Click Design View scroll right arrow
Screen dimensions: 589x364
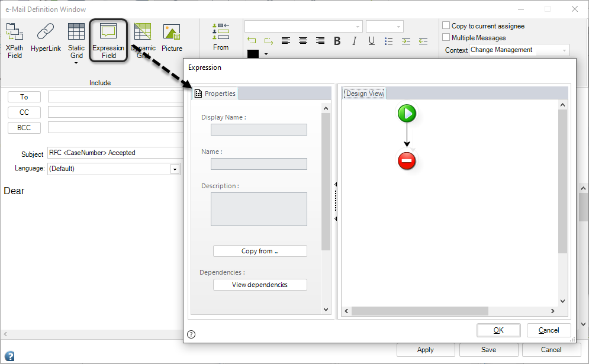pos(552,311)
